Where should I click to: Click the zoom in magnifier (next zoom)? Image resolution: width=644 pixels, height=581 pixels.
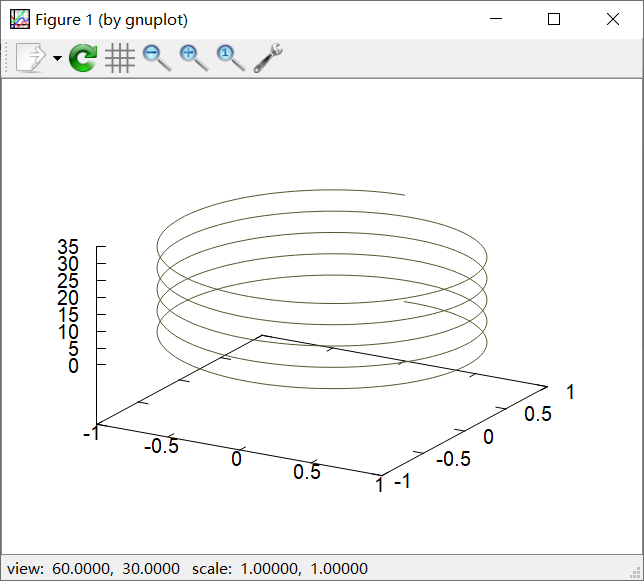(194, 58)
